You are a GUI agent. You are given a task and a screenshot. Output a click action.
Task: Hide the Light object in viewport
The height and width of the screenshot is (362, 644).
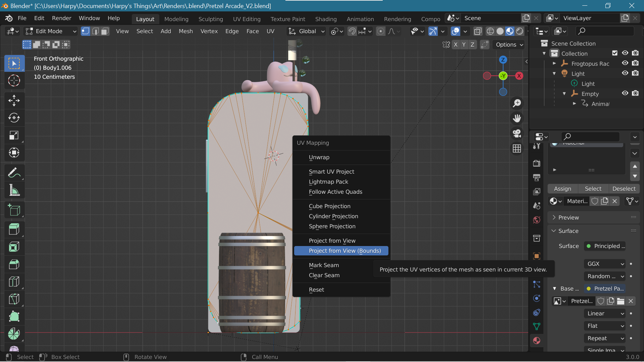coord(625,73)
